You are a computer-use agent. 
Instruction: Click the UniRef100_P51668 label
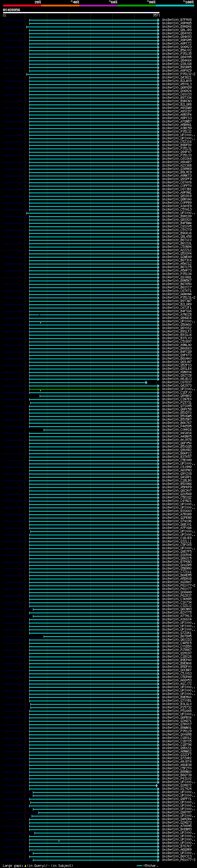tap(177, 711)
